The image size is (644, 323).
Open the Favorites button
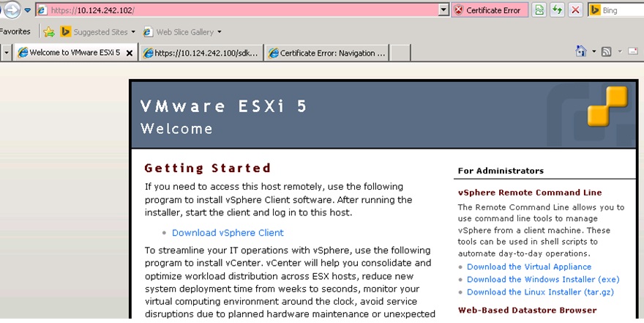(x=15, y=31)
